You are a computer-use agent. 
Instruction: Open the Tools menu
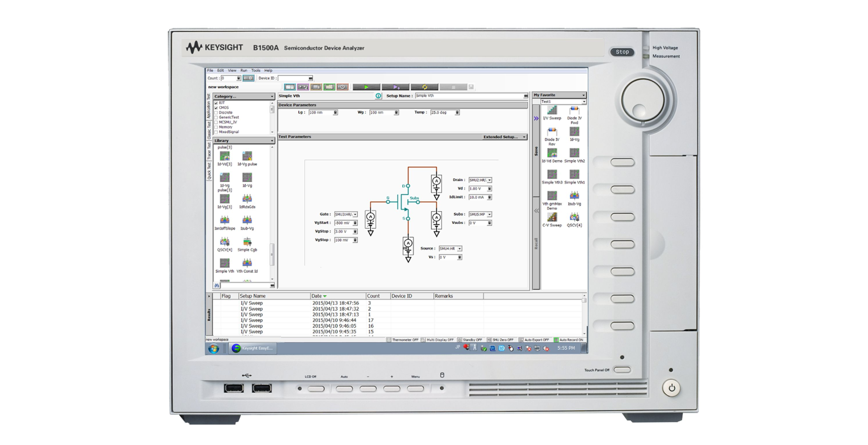[256, 71]
